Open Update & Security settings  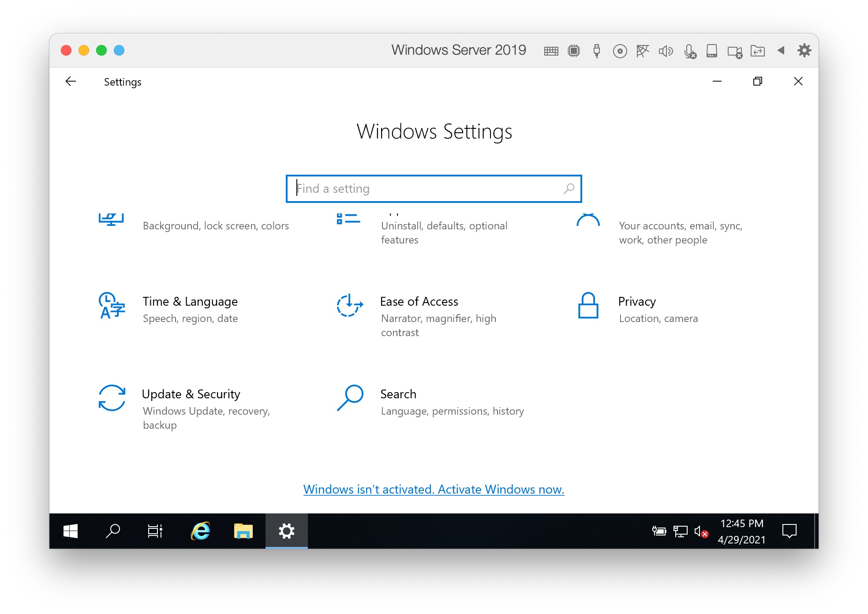[191, 394]
